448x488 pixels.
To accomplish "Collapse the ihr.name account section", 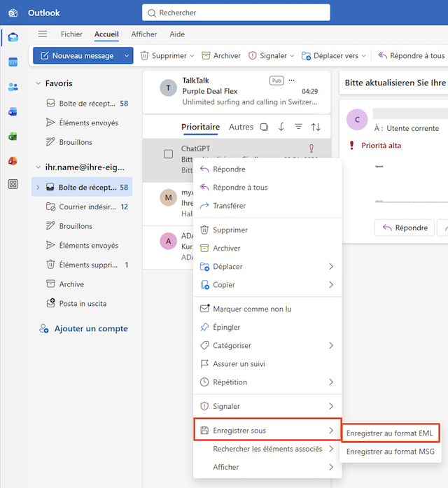I will (x=38, y=167).
